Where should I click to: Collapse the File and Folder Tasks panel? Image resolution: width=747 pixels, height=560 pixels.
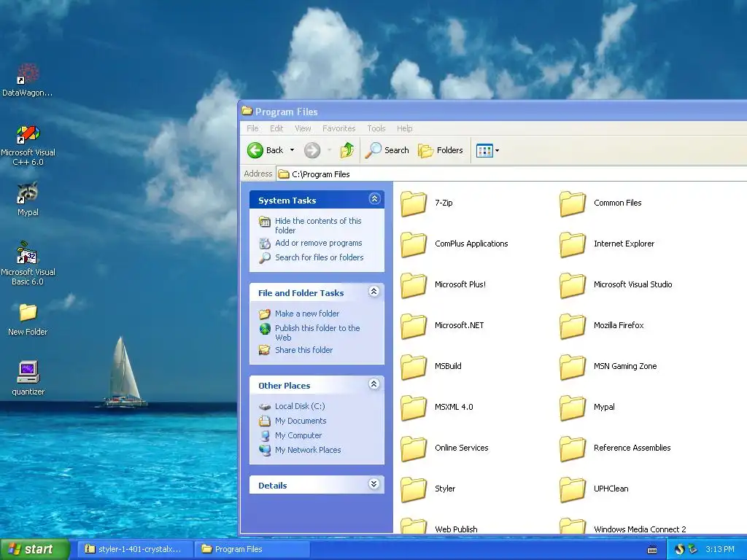(x=374, y=292)
